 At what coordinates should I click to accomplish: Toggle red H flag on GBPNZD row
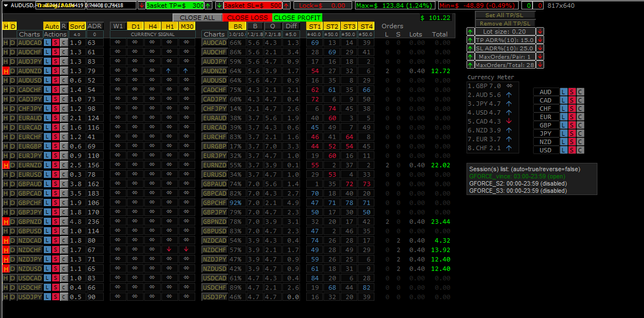pyautogui.click(x=6, y=222)
